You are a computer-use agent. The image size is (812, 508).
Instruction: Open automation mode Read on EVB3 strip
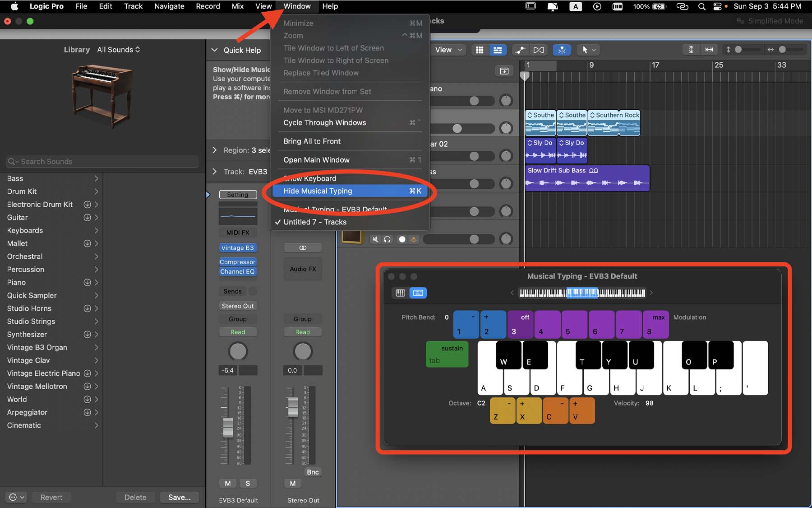238,332
